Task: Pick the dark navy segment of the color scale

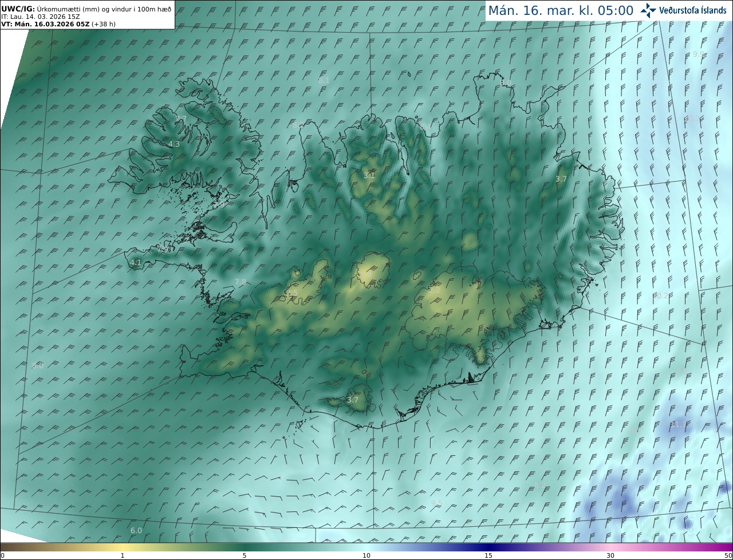Action: click(x=488, y=547)
